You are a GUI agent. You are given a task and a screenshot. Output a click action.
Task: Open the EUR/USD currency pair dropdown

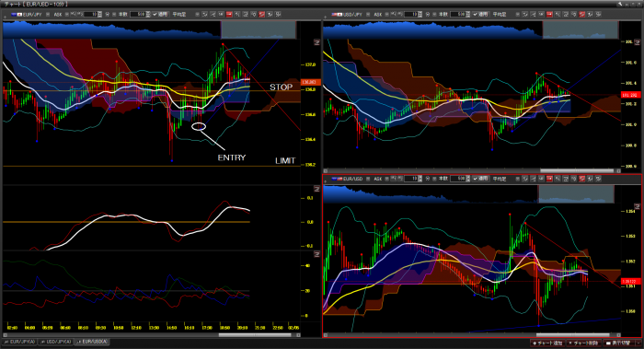click(368, 179)
